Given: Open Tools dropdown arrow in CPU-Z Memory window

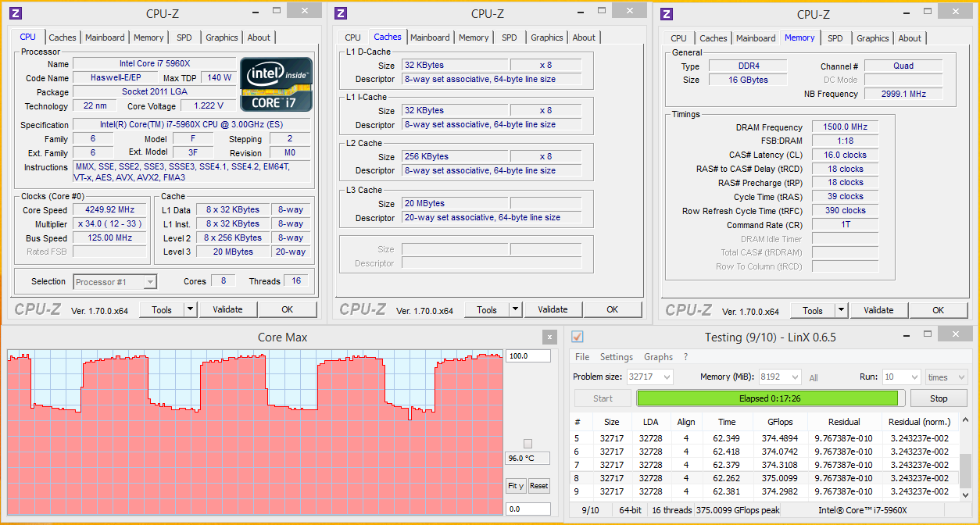Looking at the screenshot, I should coord(841,310).
